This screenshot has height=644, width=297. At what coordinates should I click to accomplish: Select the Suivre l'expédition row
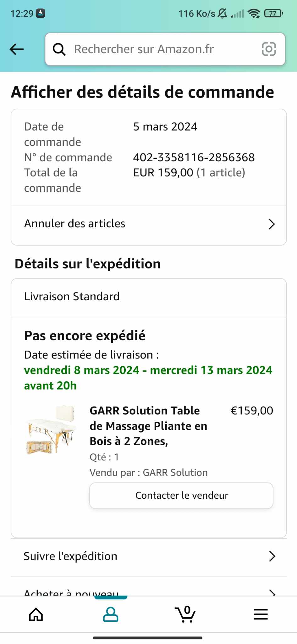(x=149, y=556)
